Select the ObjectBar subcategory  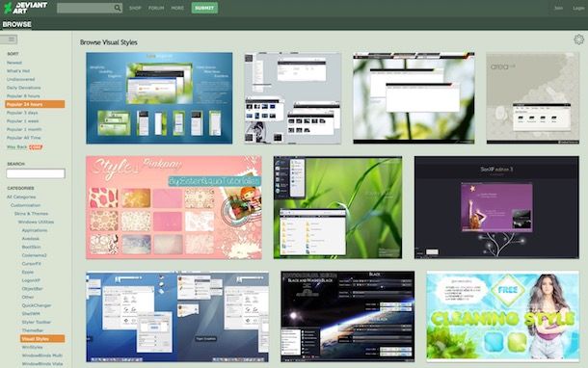point(32,289)
